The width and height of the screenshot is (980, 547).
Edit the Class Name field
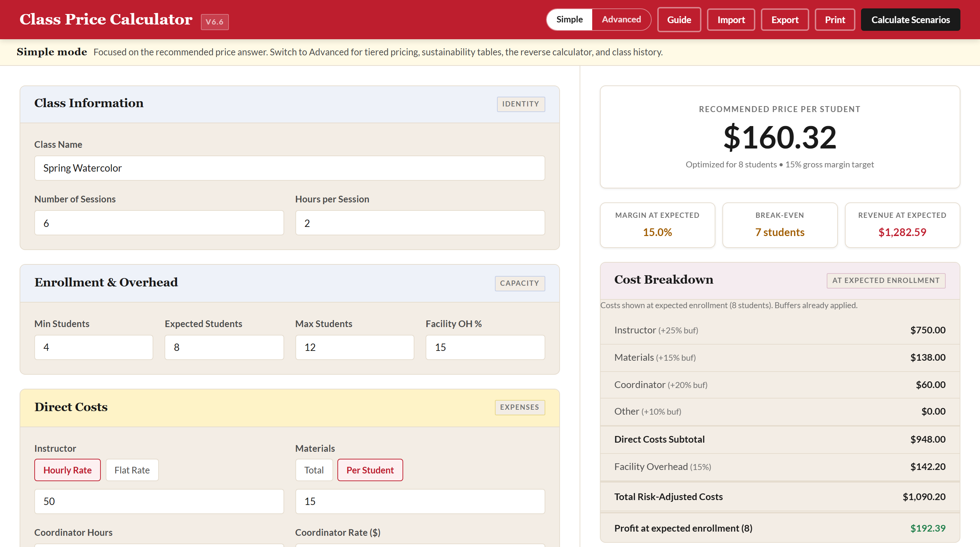pos(289,168)
